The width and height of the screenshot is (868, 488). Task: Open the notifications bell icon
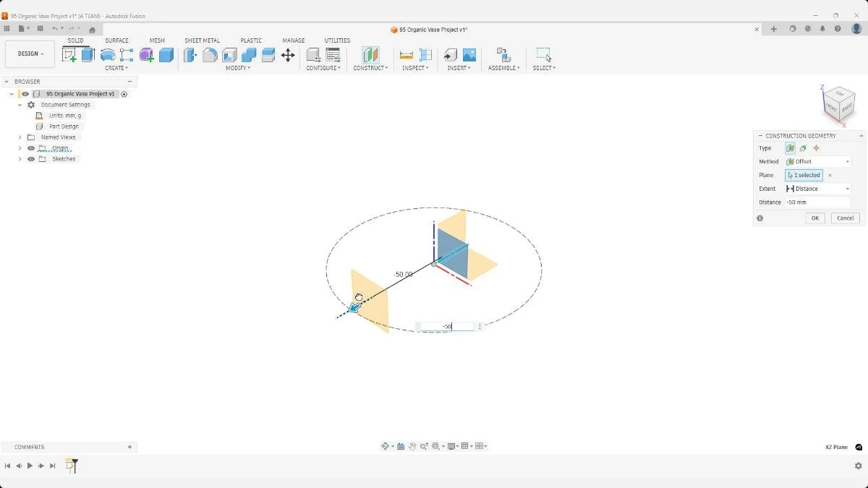[822, 29]
